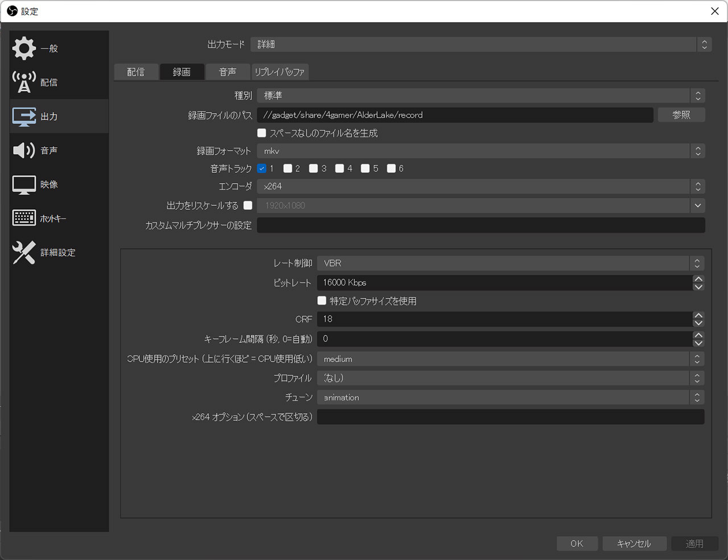Enable 特定バッファサイズを使用 checkbox
Viewport: 728px width, 560px height.
[322, 300]
